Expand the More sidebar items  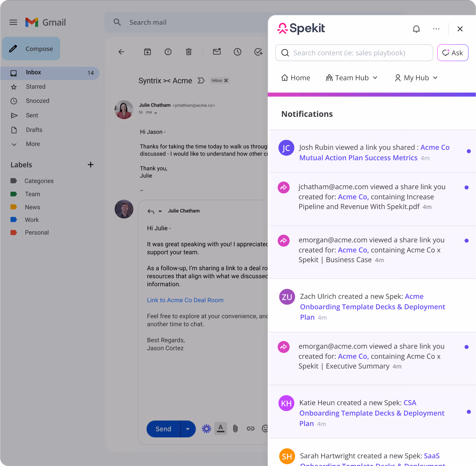pyautogui.click(x=33, y=144)
